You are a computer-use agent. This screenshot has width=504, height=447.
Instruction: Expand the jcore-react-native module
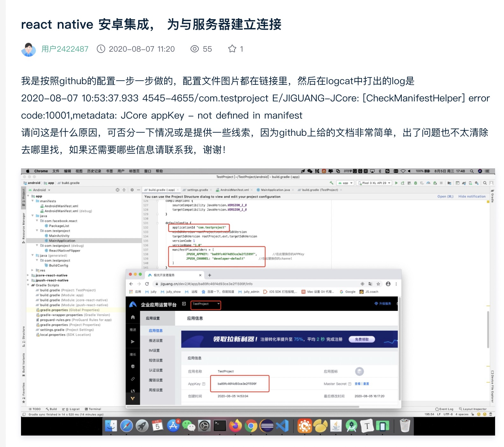(x=28, y=275)
